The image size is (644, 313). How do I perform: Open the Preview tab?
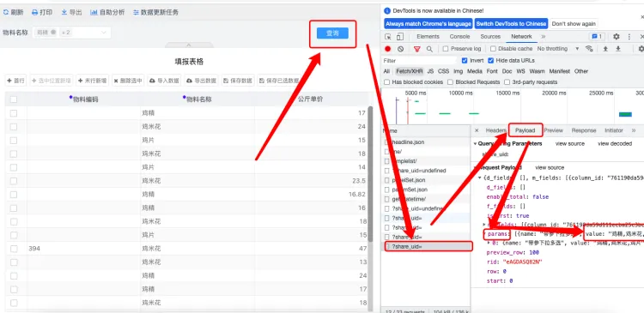553,130
